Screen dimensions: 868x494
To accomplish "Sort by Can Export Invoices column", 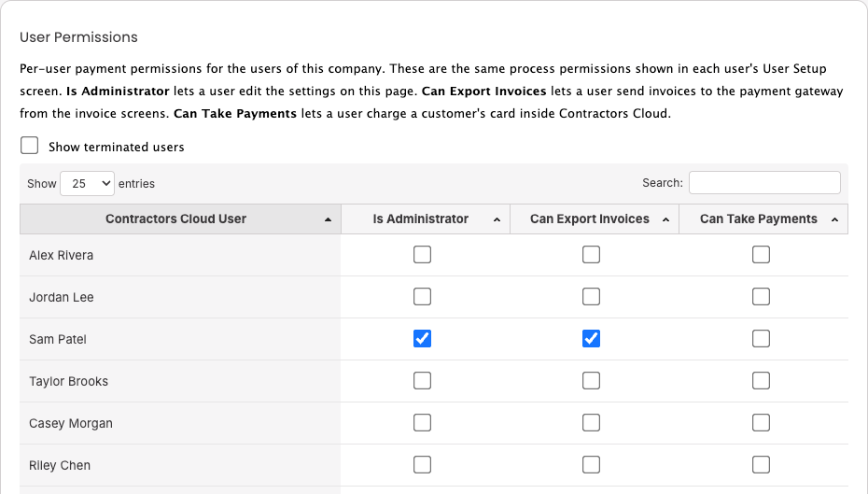I will [594, 219].
